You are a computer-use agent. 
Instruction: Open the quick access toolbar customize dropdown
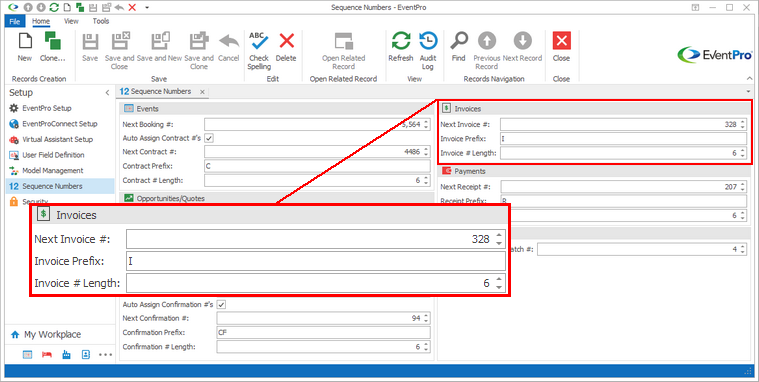coord(147,7)
